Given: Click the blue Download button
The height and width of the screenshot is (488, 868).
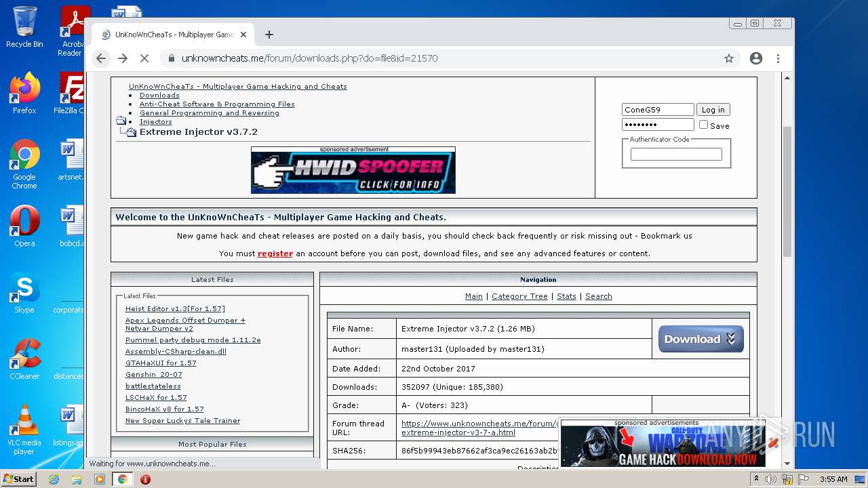Looking at the screenshot, I should tap(701, 339).
